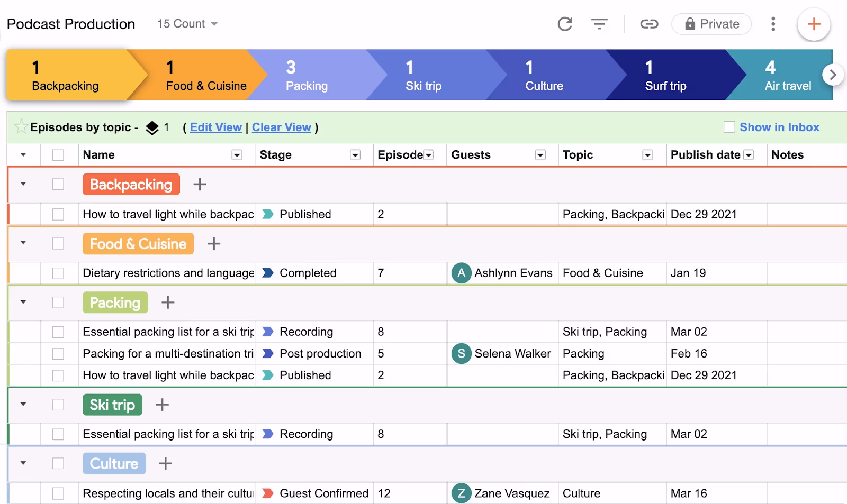Click the layers grouping icon
The height and width of the screenshot is (504, 847).
(152, 127)
